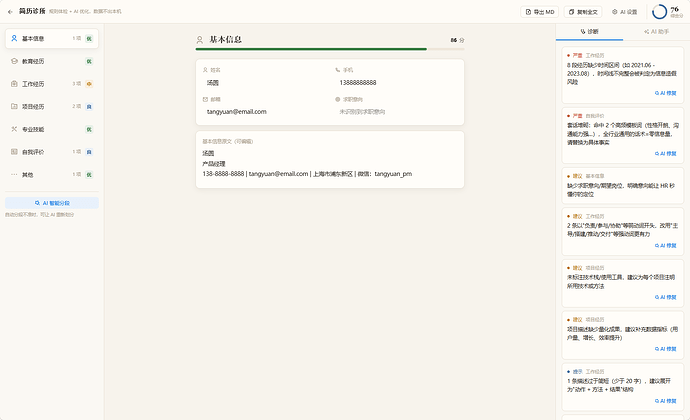Select 基本信息 section via its person icon
Viewport: 690px width, 420px height.
[14, 38]
